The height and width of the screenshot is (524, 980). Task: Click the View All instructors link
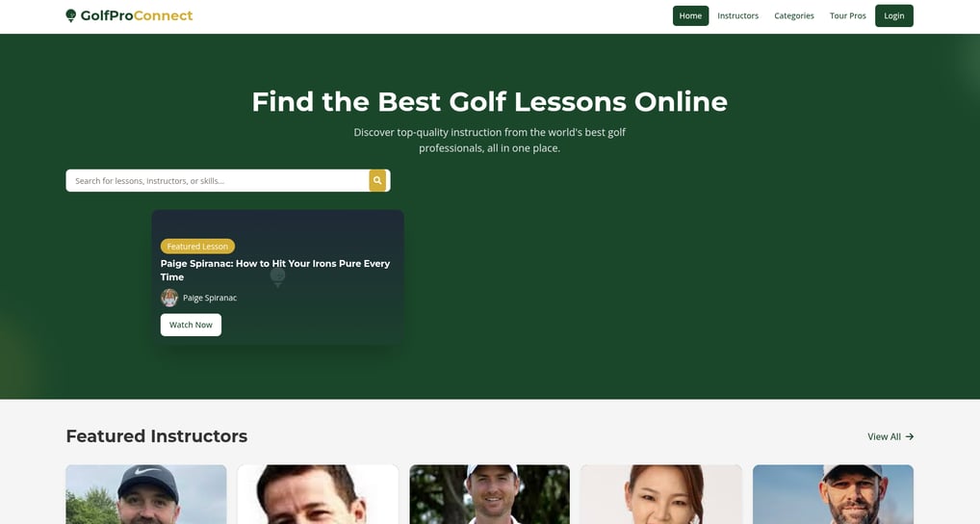coord(890,436)
